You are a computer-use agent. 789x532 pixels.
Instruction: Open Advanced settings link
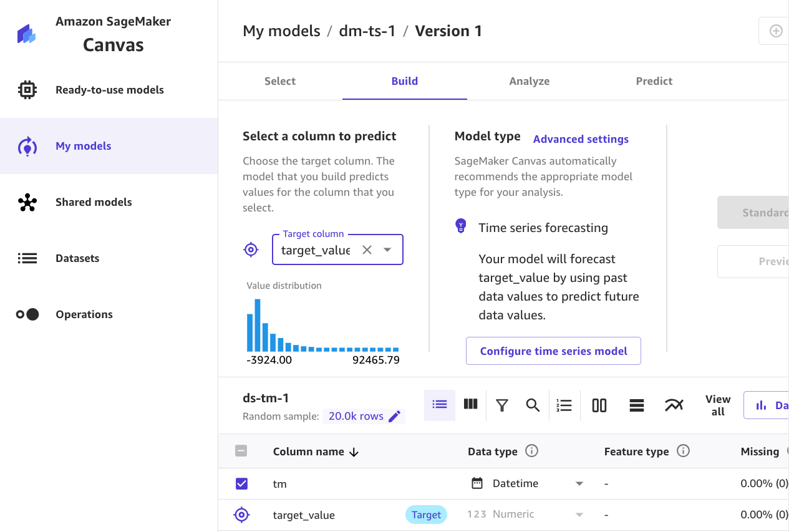tap(581, 139)
